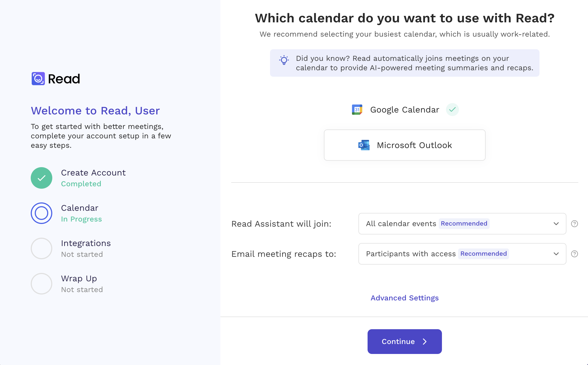Expand the All calendar events dropdown

tap(462, 224)
